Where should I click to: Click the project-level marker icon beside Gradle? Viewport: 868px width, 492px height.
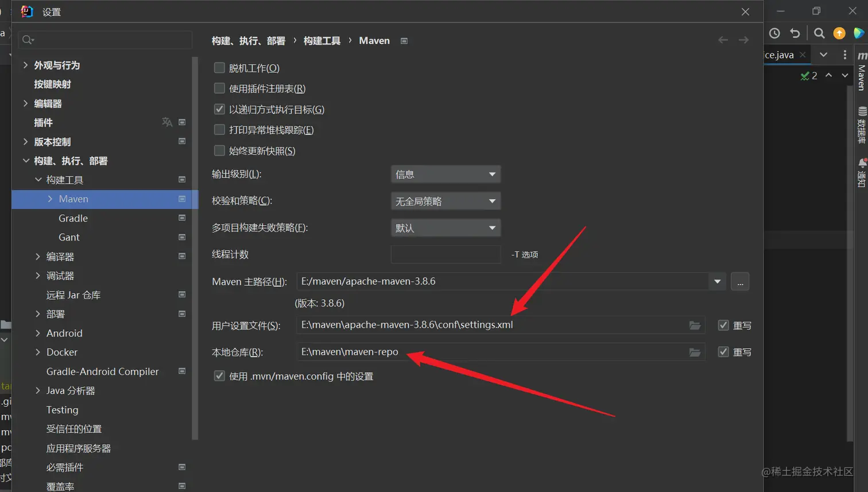[x=182, y=218]
